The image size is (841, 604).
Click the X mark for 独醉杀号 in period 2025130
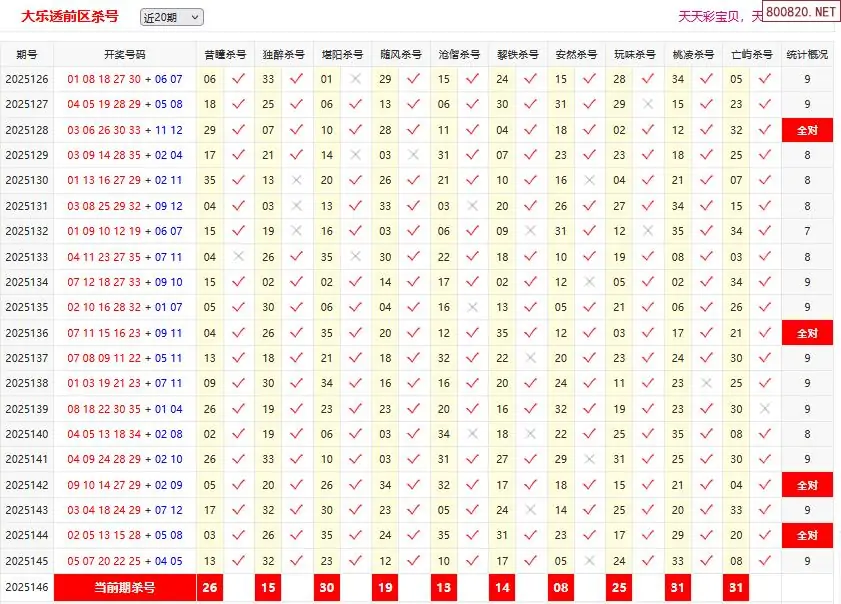(x=296, y=180)
